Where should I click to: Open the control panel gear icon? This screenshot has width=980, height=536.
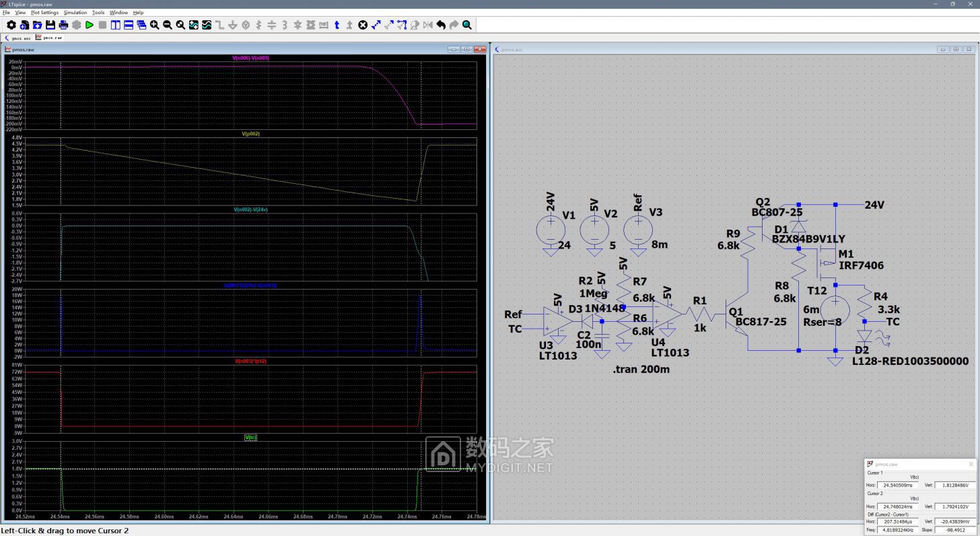[x=11, y=25]
